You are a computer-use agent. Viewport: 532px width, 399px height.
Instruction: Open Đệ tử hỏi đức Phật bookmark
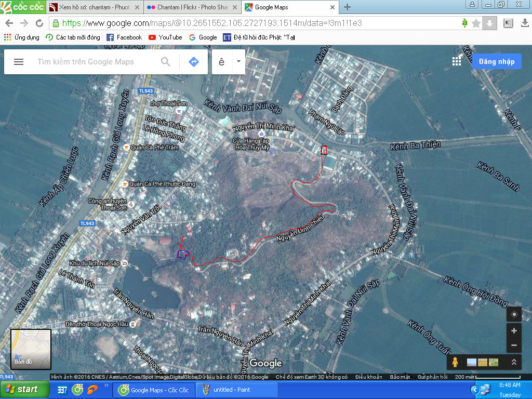259,37
